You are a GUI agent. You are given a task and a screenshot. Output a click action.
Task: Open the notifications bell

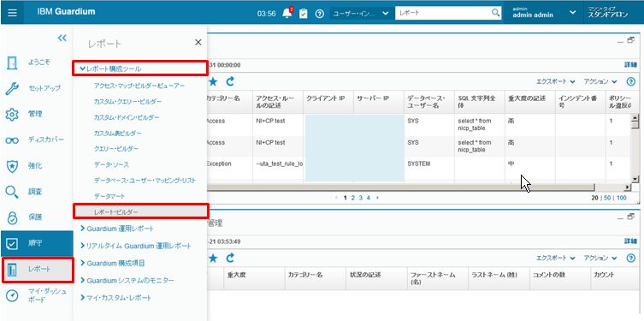click(287, 13)
